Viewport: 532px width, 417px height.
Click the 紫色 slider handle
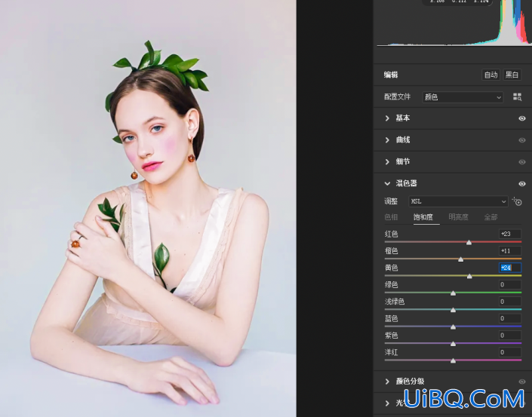pyautogui.click(x=453, y=344)
